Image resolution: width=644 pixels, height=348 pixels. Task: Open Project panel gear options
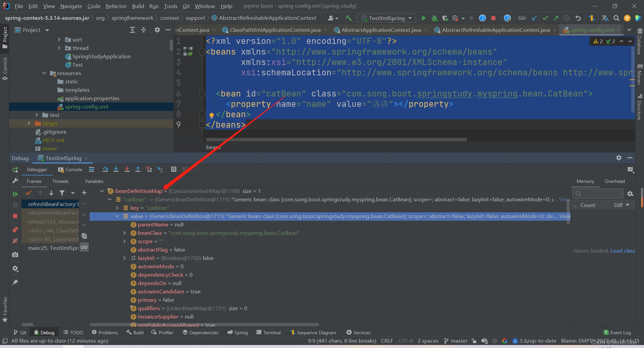click(157, 30)
